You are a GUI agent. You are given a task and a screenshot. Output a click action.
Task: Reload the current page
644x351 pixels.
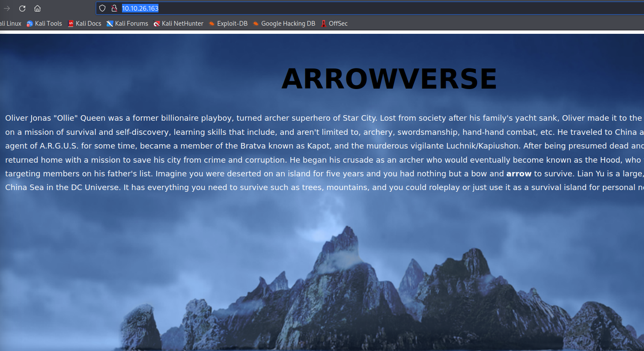[22, 8]
